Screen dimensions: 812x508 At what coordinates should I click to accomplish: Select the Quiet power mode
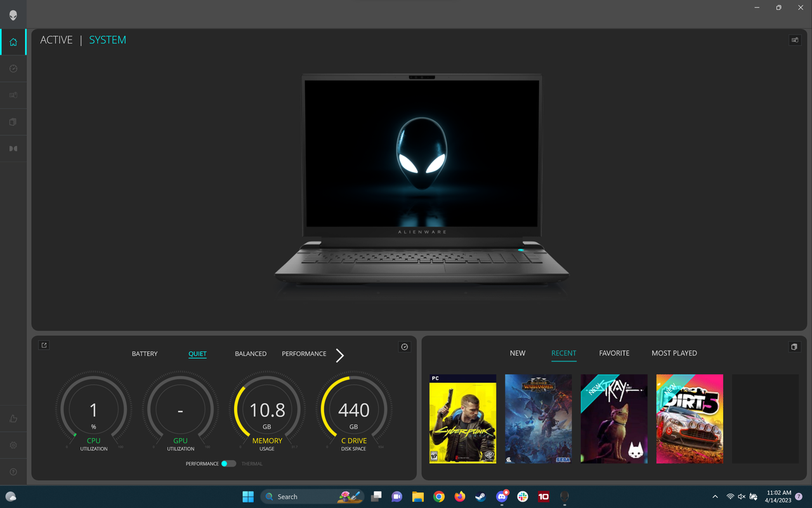coord(197,354)
